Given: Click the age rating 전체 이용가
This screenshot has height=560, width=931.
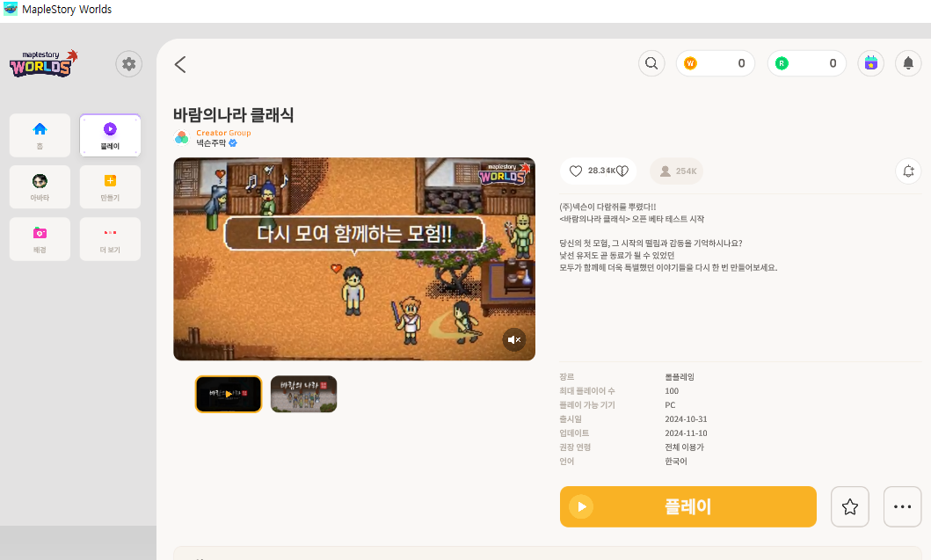Looking at the screenshot, I should 684,447.
